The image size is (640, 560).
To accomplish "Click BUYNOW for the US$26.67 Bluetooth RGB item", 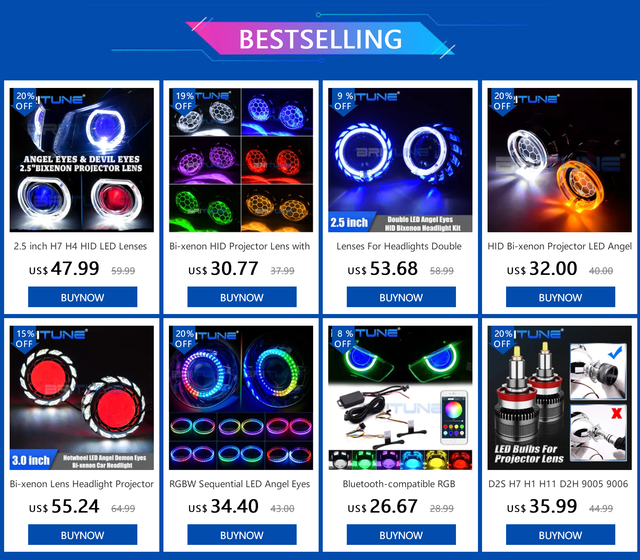I will pyautogui.click(x=401, y=535).
